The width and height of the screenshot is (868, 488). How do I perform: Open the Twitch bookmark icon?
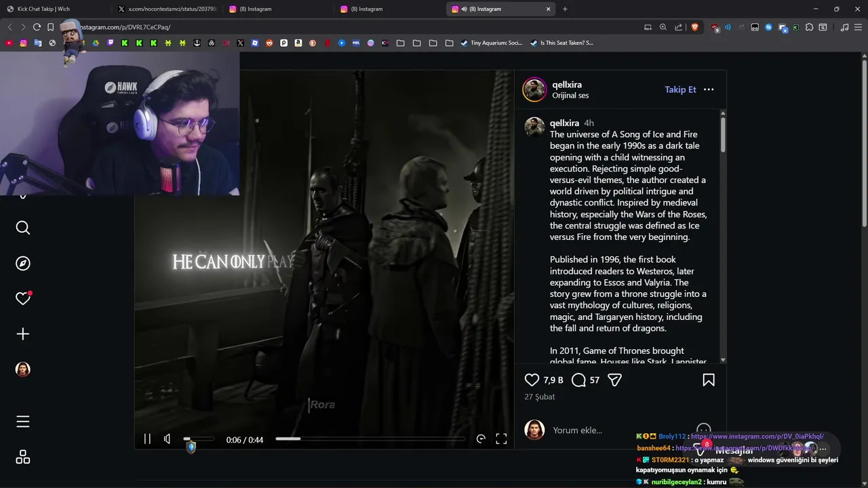click(111, 43)
